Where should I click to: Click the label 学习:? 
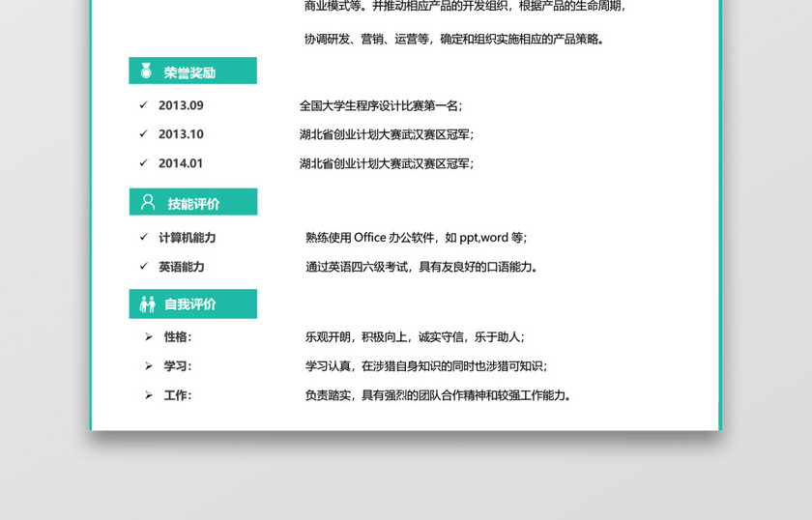pos(178,366)
